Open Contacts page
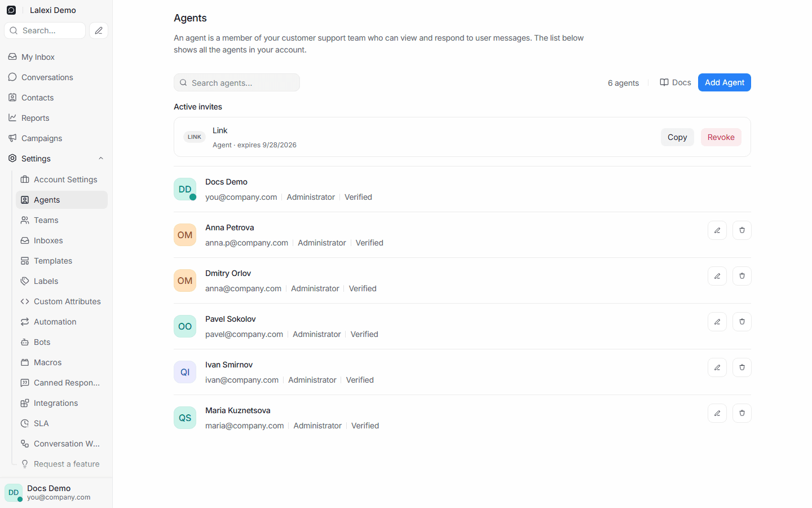812x508 pixels. coord(56,98)
